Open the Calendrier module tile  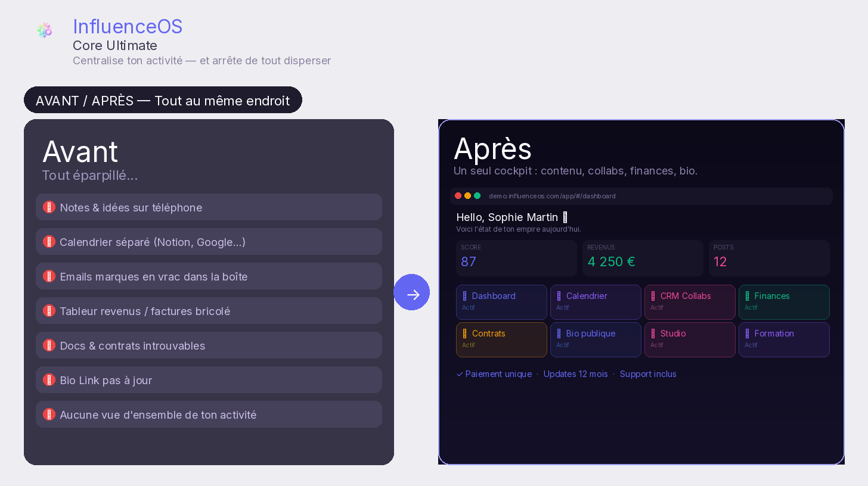[596, 302]
